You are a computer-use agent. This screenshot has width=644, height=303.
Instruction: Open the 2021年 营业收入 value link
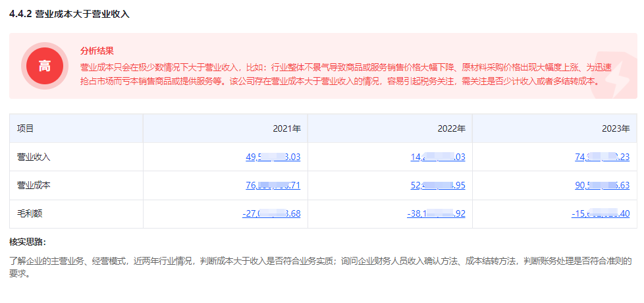click(x=273, y=157)
